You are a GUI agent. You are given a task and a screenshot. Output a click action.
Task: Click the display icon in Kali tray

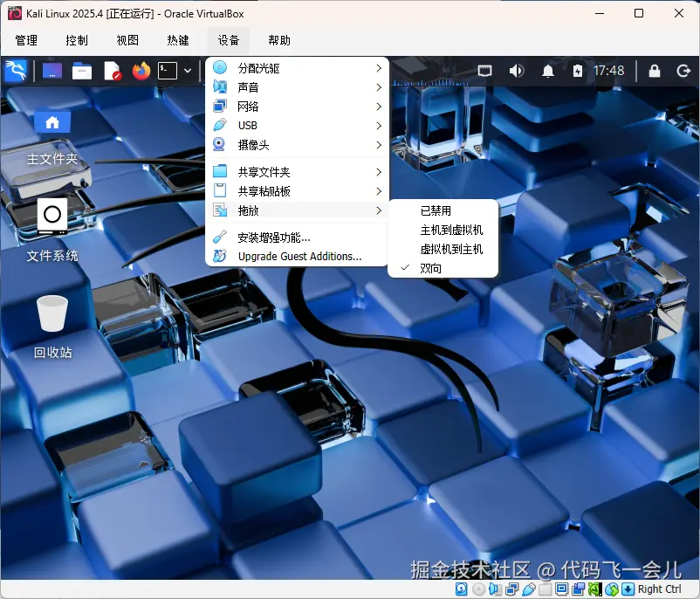484,71
